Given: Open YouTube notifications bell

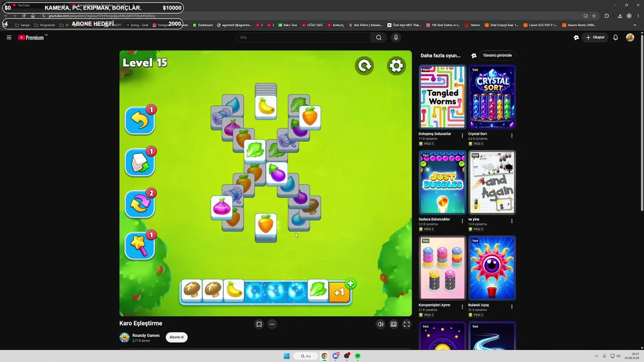Looking at the screenshot, I should (x=615, y=37).
